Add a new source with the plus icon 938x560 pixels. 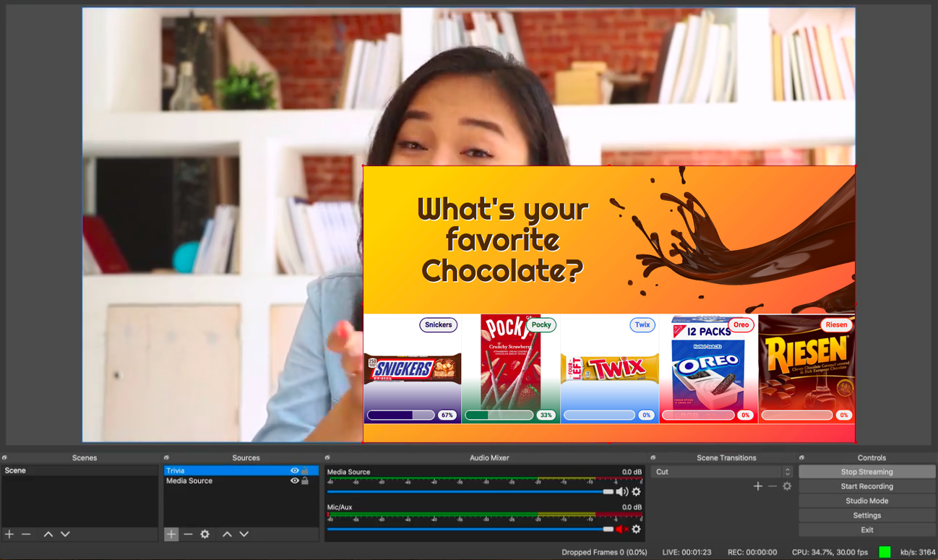[x=171, y=534]
